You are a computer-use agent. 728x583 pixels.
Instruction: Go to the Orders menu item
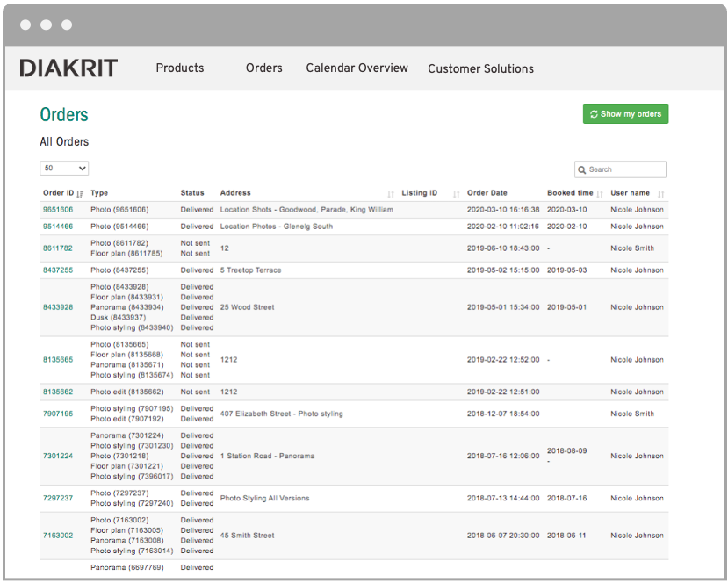tap(263, 68)
